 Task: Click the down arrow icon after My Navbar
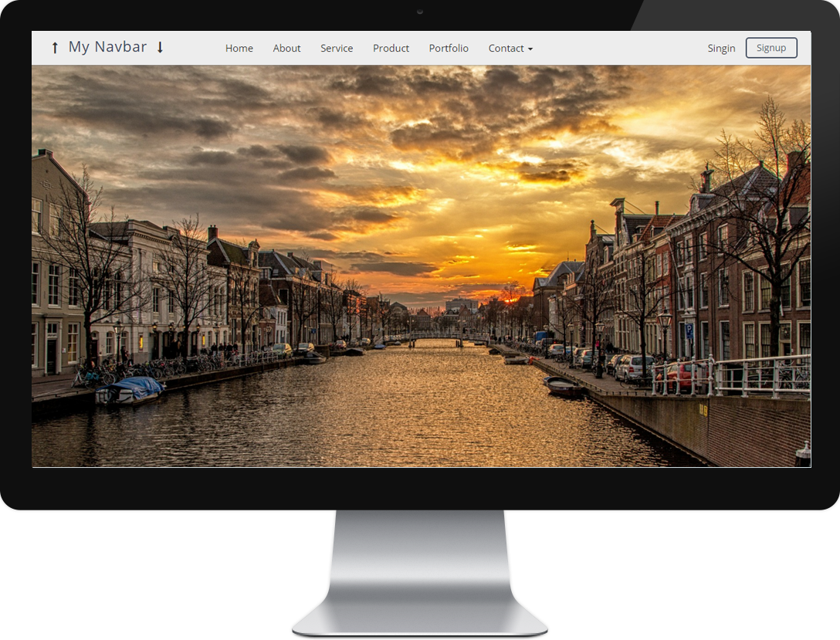(160, 48)
